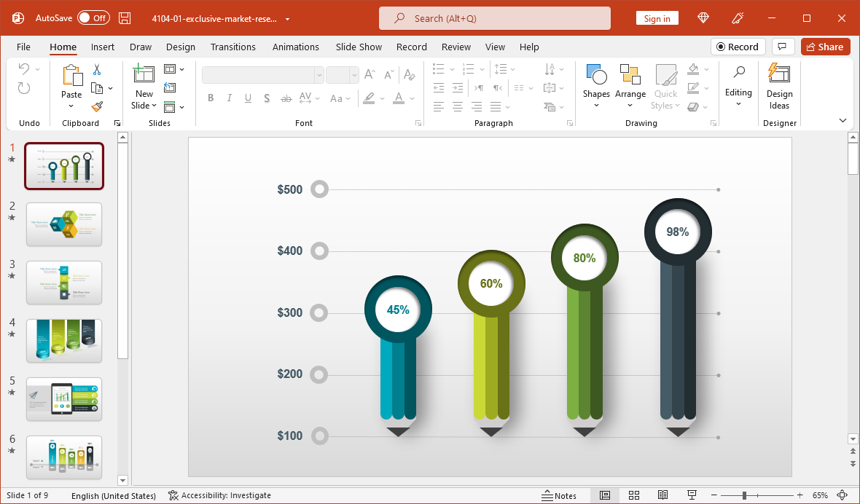Toggle the Notes pane

(x=559, y=495)
